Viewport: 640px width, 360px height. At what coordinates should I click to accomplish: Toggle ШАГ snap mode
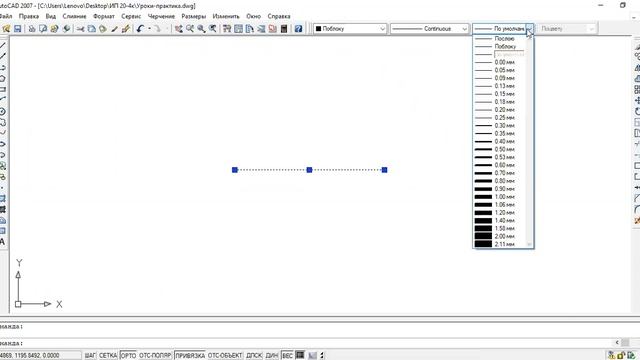(90, 356)
